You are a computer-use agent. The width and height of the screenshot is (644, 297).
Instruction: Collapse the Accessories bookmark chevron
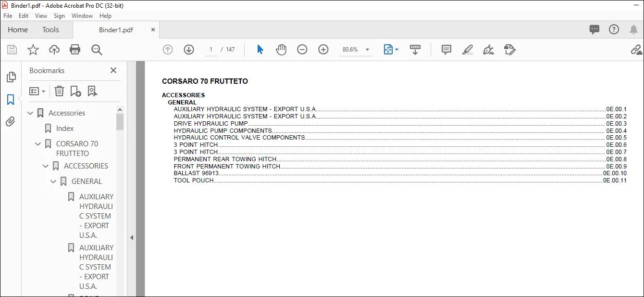pyautogui.click(x=30, y=113)
